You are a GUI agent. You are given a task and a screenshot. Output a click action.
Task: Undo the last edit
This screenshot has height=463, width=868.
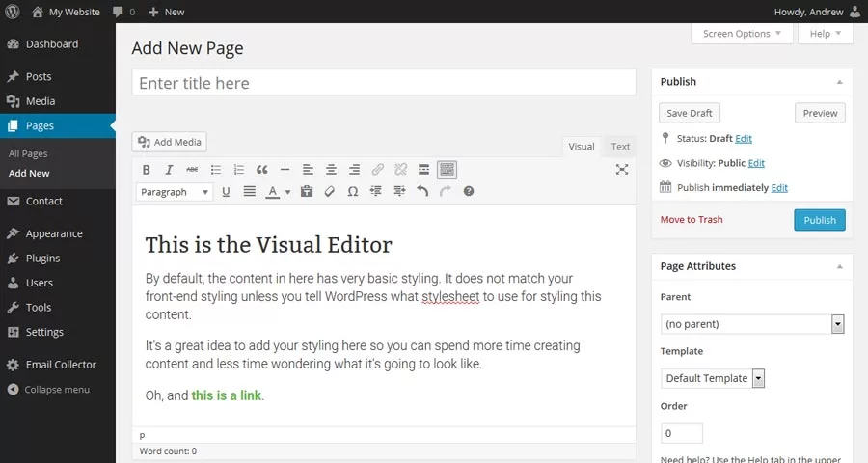tap(422, 192)
